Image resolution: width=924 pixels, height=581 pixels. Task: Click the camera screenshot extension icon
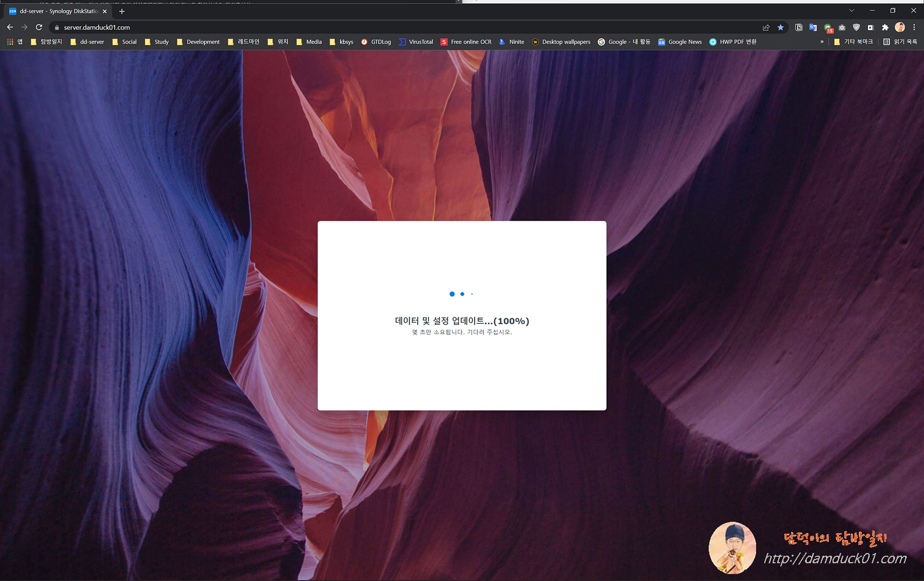tap(842, 27)
